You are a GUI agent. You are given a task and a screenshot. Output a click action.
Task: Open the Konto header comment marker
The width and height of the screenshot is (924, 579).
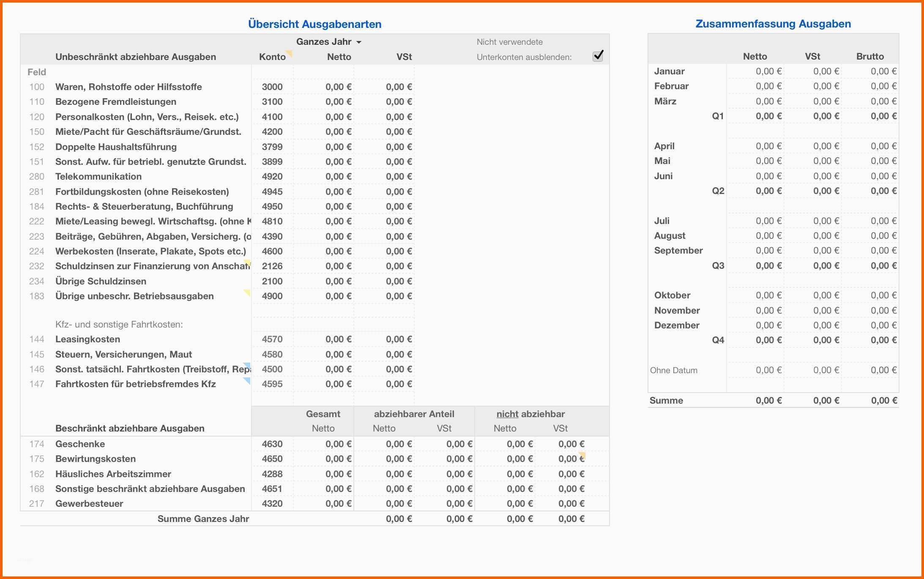tap(290, 53)
